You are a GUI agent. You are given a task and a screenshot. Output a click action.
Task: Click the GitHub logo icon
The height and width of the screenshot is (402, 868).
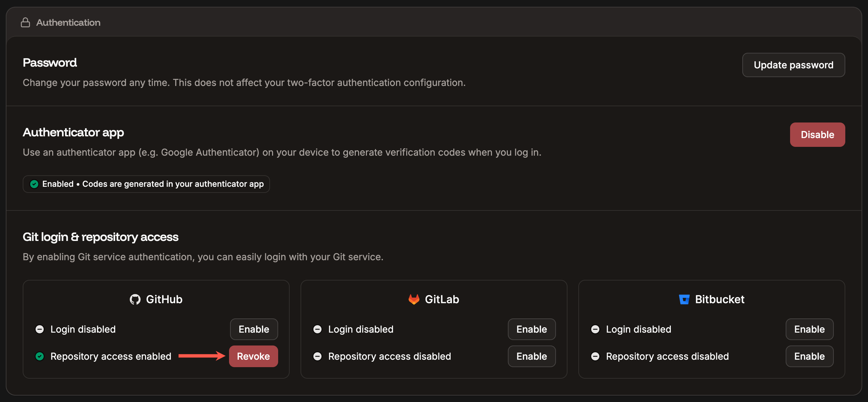pos(135,299)
